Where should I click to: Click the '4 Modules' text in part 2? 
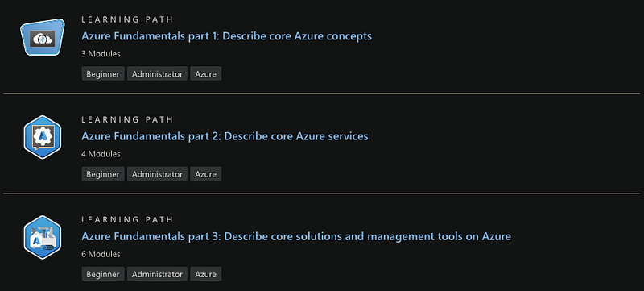[x=101, y=154]
